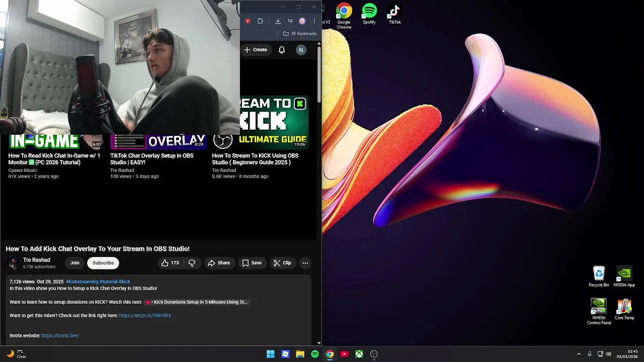Image resolution: width=644 pixels, height=362 pixels.
Task: Open YouTube notifications bell
Action: tap(282, 50)
